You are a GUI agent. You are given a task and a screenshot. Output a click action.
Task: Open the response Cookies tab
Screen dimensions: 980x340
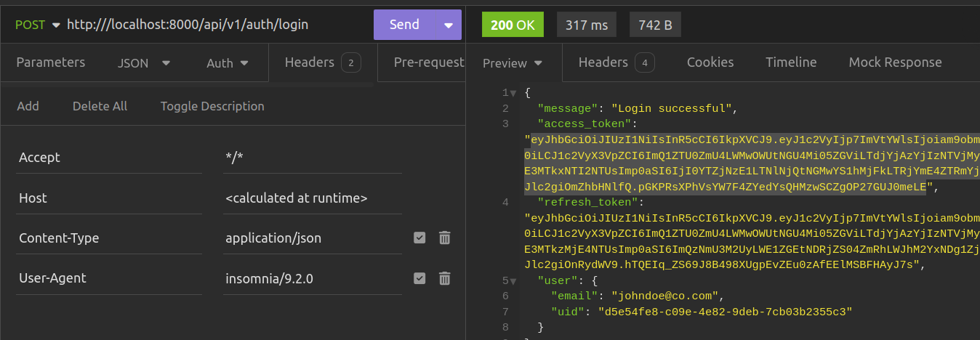click(710, 62)
